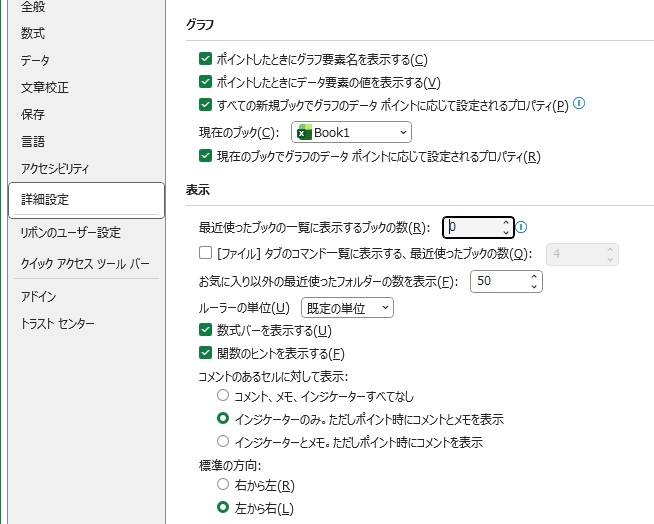Uncheck すべての新規ブックでグラフのデータ ポイント checkbox

click(205, 104)
